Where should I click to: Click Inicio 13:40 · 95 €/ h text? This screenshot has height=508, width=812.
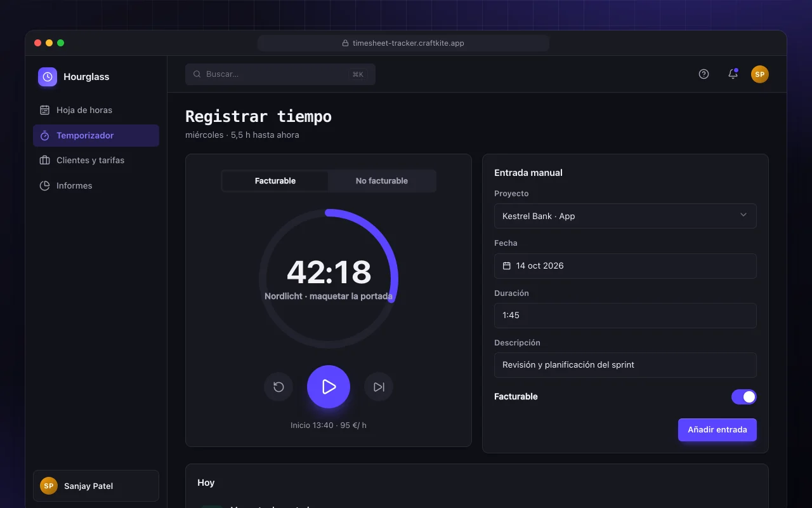(329, 425)
